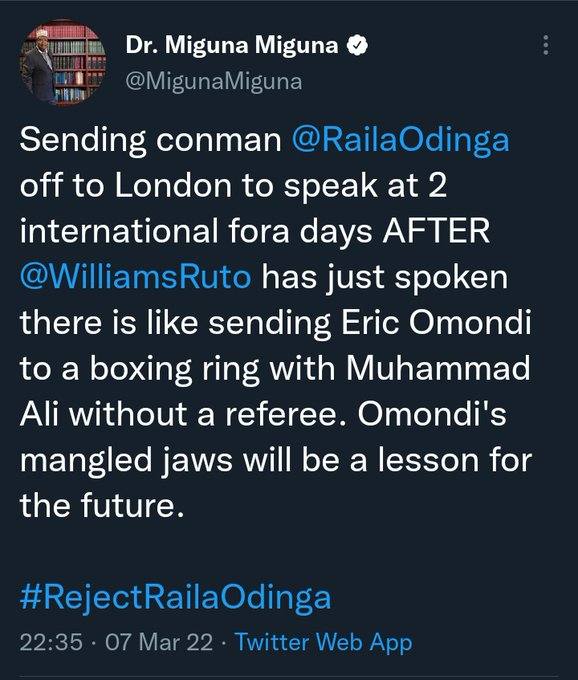This screenshot has width=578, height=680.
Task: Click the word 'London' in the tweet
Action: [x=173, y=185]
